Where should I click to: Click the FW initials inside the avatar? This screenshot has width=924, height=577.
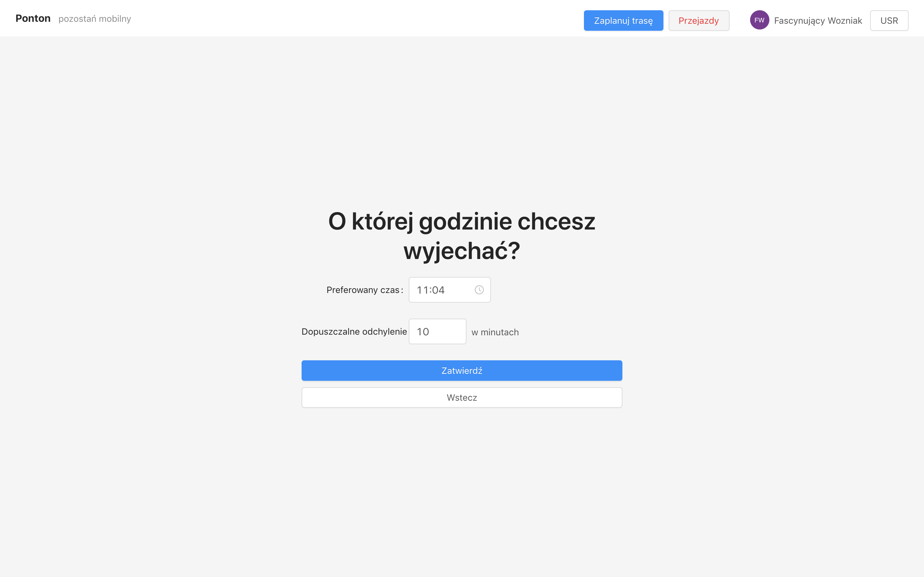(x=759, y=20)
